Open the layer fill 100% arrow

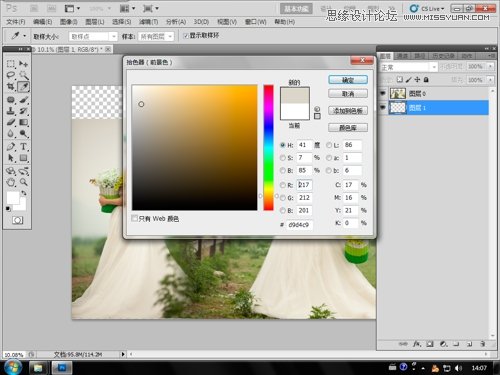(x=490, y=80)
